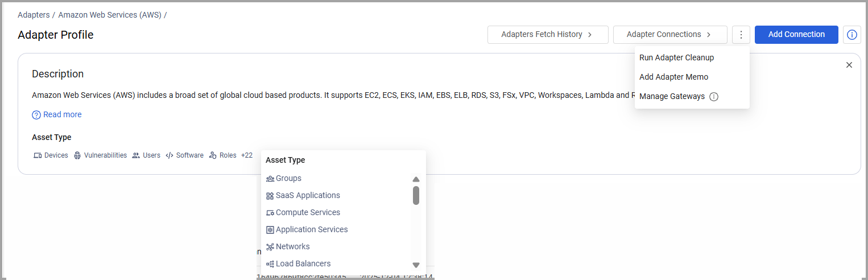Click the Software code brackets icon
The height and width of the screenshot is (280, 868).
point(170,155)
